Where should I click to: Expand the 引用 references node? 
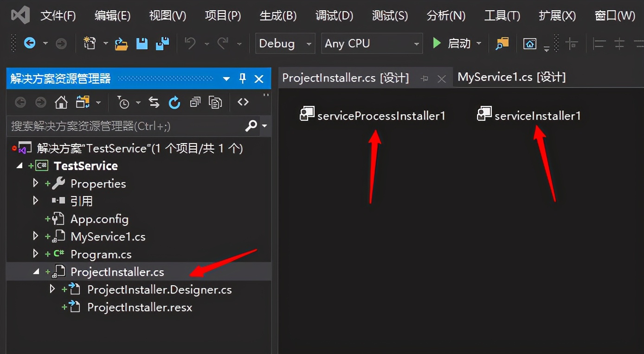coord(36,201)
